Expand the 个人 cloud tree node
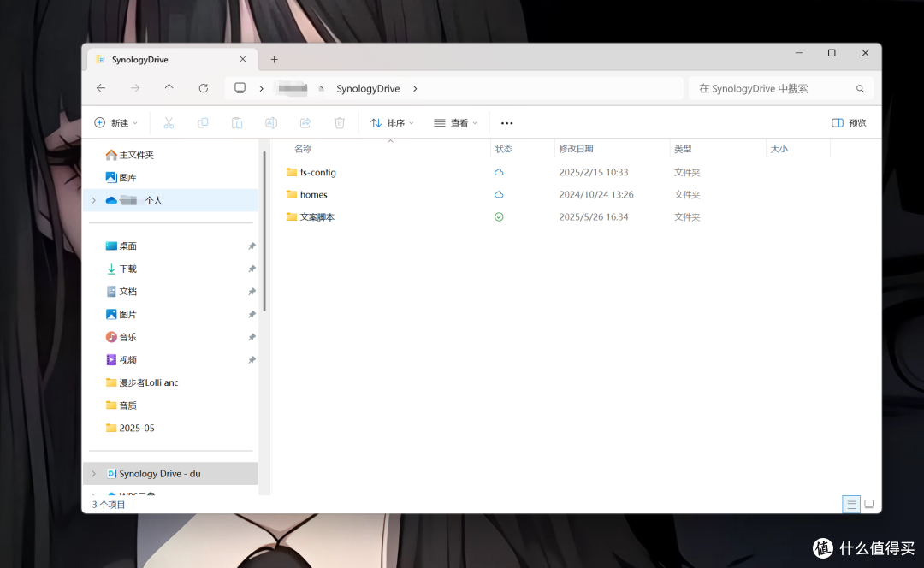Screen dimensions: 924x568 pyautogui.click(x=94, y=200)
